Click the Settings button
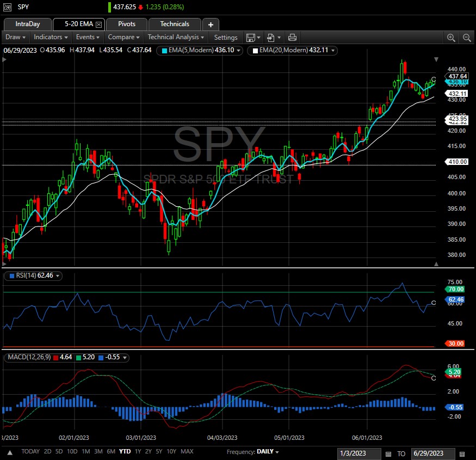The image size is (476, 460). pos(226,38)
